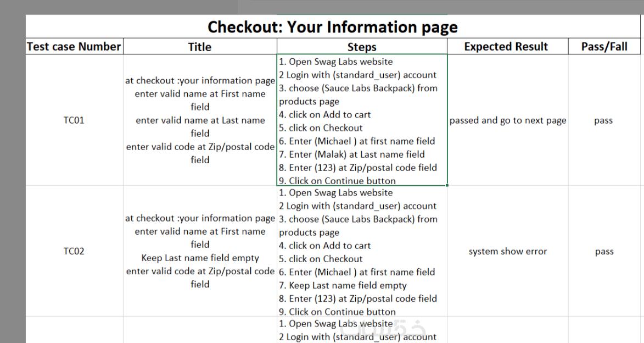Select the "Steps" column header cell

click(362, 47)
